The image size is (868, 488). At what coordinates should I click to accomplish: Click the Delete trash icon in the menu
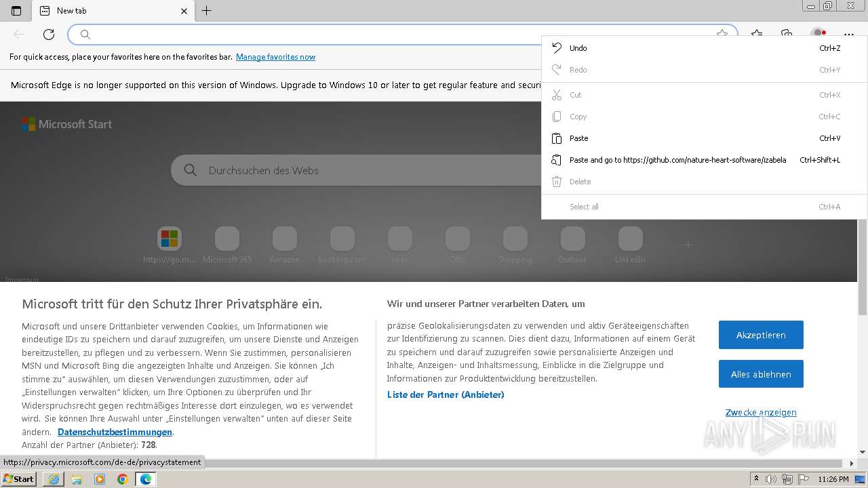[557, 182]
